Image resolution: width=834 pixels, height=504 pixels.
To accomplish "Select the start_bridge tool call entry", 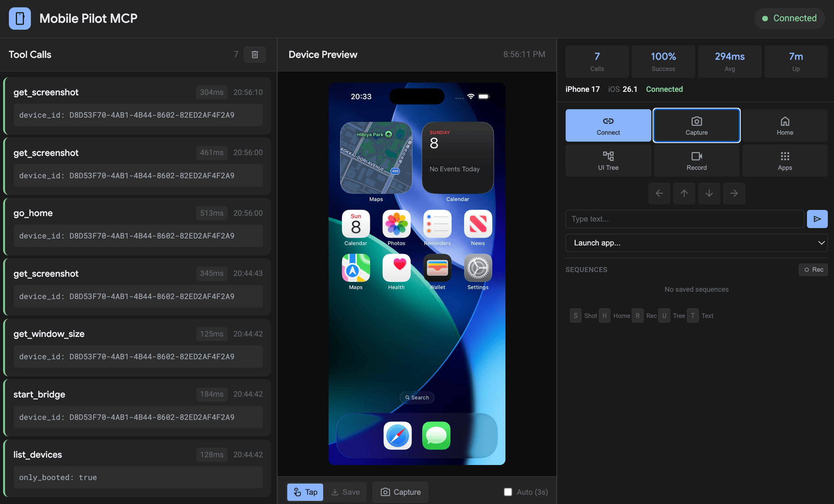I will [137, 408].
